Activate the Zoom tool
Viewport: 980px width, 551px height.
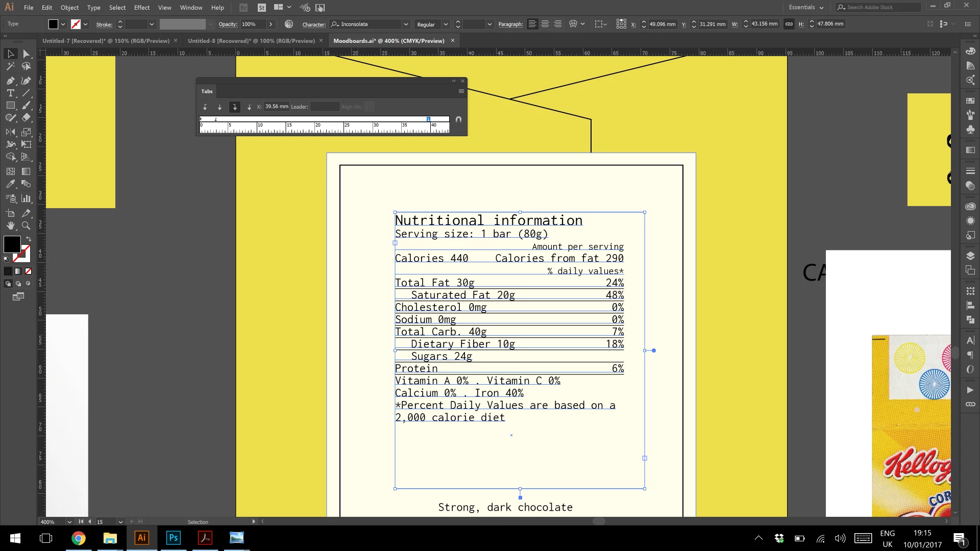point(26,226)
